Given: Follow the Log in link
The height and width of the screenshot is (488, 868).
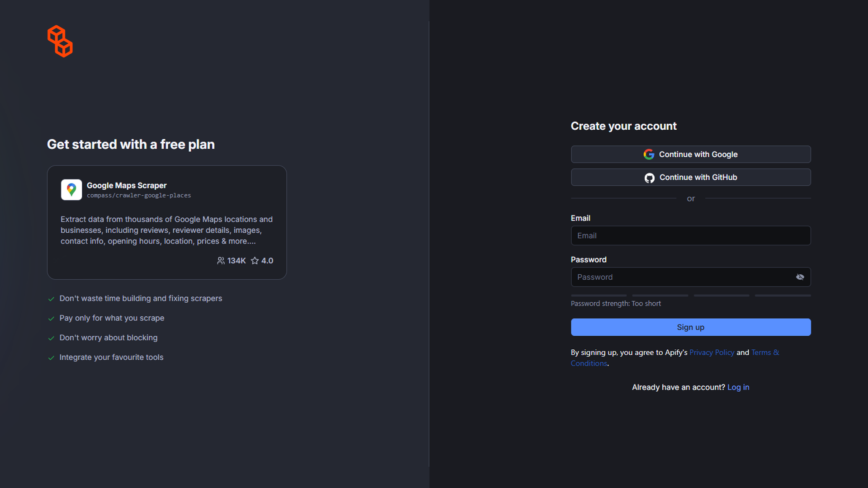Looking at the screenshot, I should coord(738,387).
